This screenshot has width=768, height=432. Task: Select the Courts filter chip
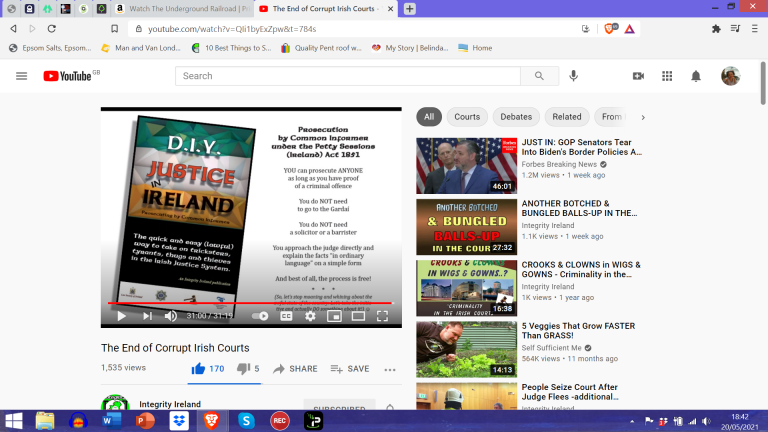[x=467, y=117]
